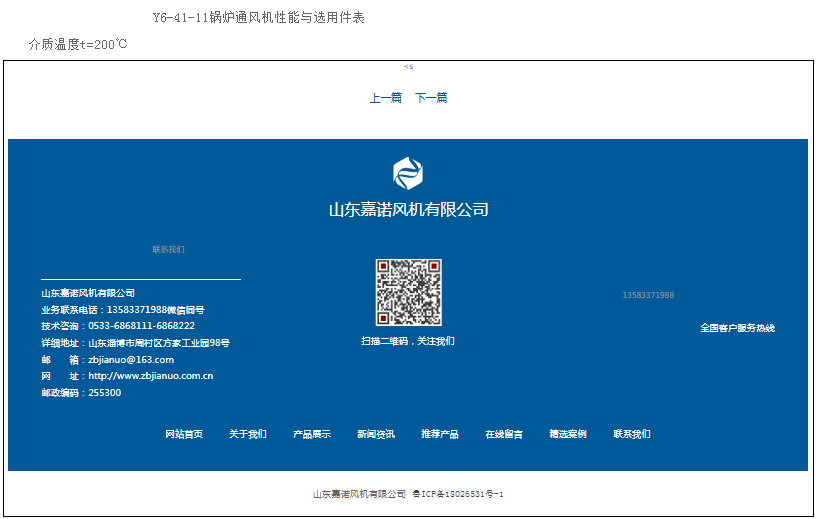Click the hexagon company logo icon

(408, 173)
